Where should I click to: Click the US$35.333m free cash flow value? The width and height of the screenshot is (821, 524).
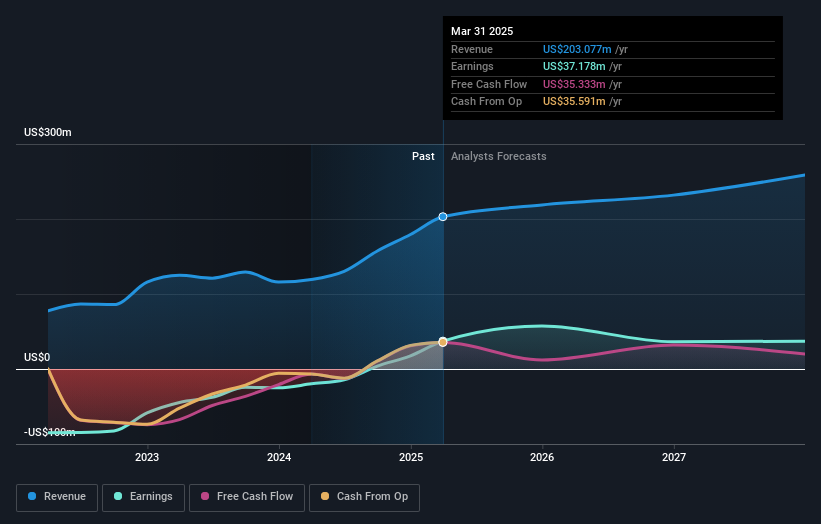pos(574,84)
